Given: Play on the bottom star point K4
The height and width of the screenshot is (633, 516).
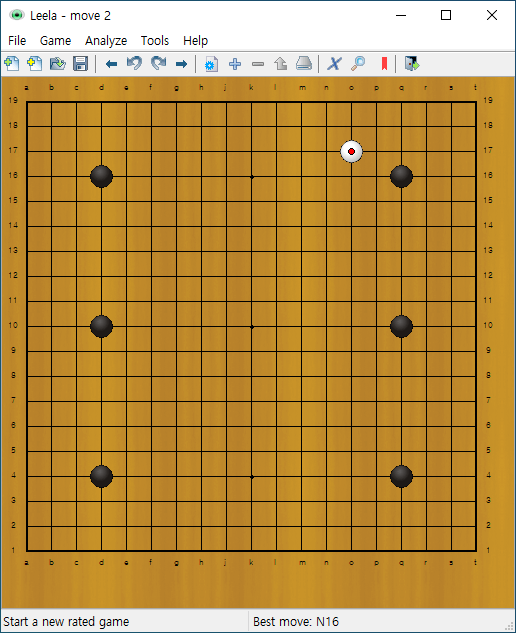Looking at the screenshot, I should [x=252, y=477].
